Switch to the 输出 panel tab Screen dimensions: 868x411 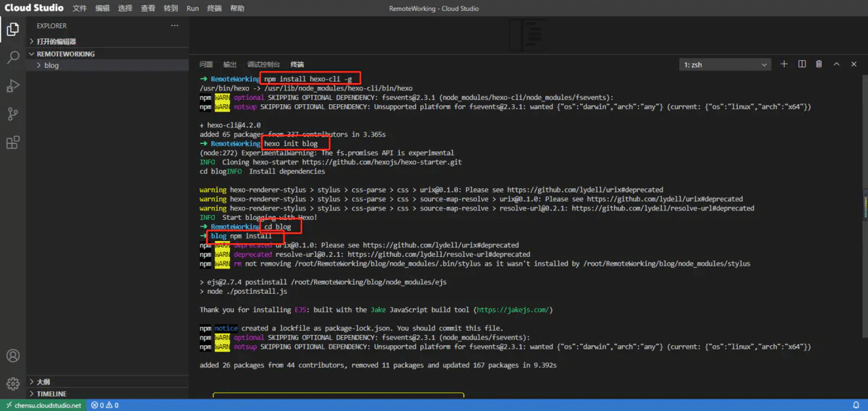230,64
